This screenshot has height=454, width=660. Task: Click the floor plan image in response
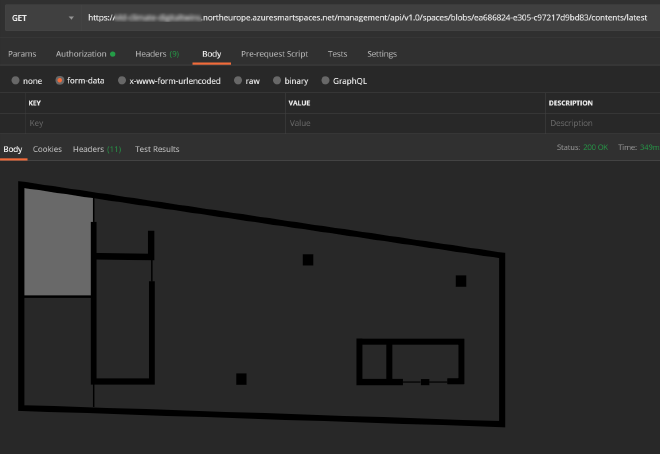click(x=261, y=304)
